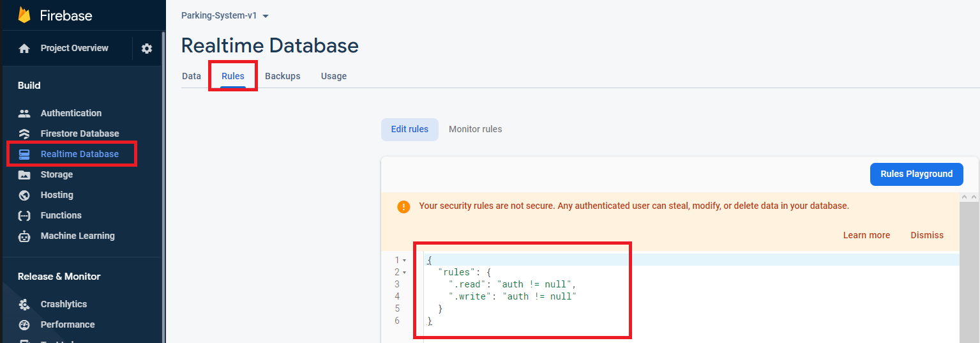Select the Edit rules tab
The width and height of the screenshot is (980, 343).
[410, 129]
